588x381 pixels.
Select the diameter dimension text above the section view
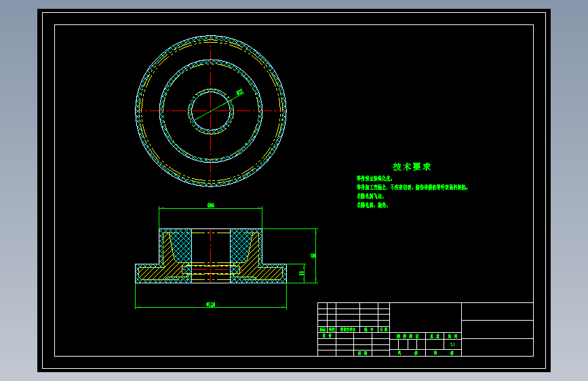211,205
